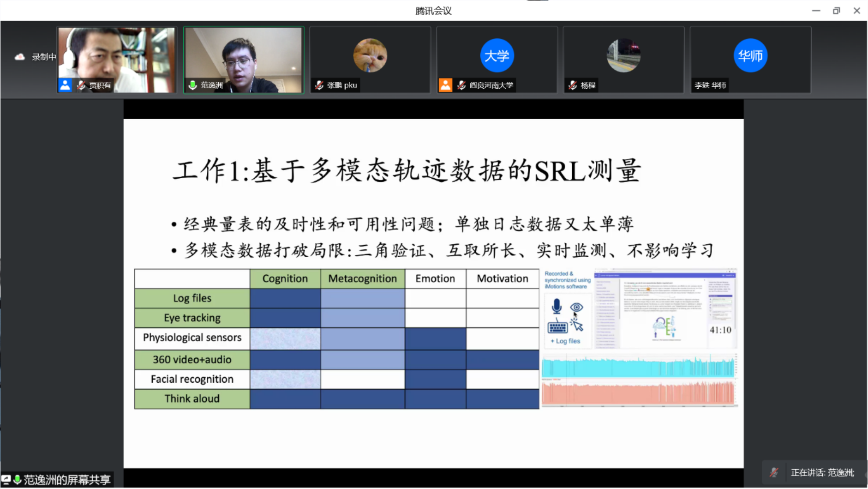Image resolution: width=868 pixels, height=489 pixels.
Task: Open 杨程's participant tile avatar
Action: click(x=623, y=55)
